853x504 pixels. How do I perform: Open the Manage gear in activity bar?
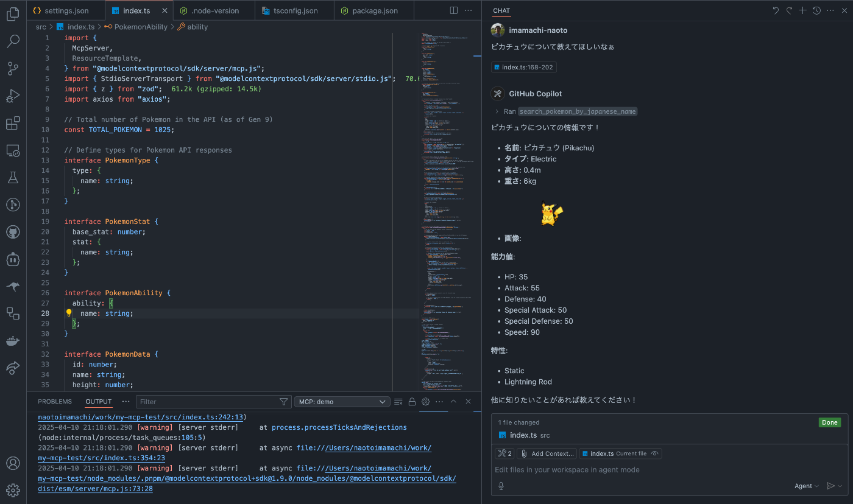pyautogui.click(x=13, y=490)
